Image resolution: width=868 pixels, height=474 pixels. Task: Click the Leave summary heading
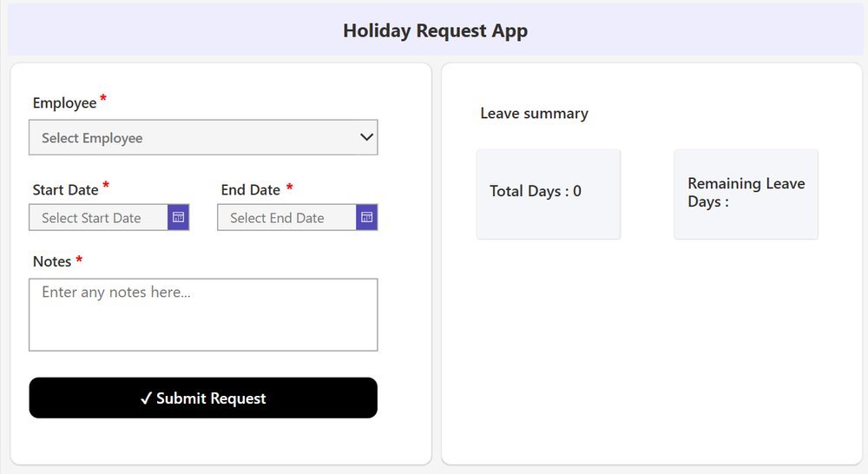pos(534,114)
